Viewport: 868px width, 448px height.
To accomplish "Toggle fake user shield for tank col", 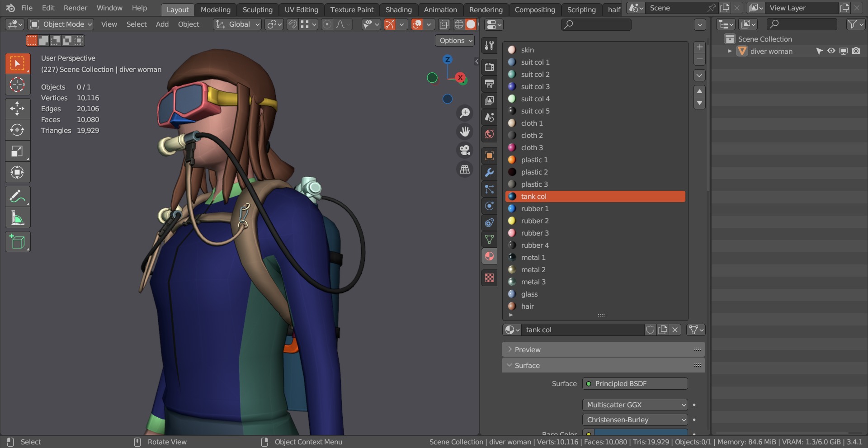I will (650, 330).
